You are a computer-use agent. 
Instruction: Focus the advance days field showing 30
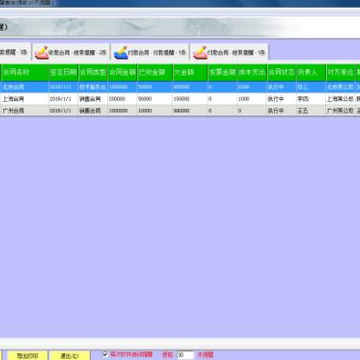[x=185, y=355]
